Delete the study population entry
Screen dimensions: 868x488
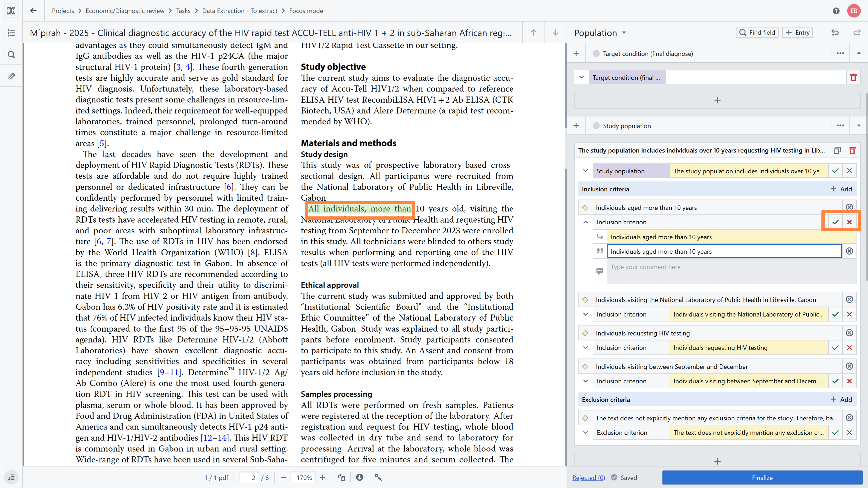pos(852,150)
